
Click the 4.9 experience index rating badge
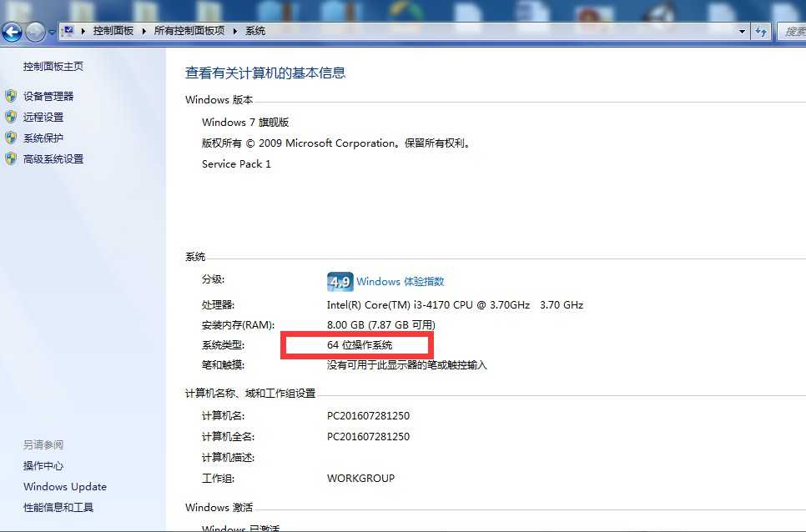(x=340, y=281)
